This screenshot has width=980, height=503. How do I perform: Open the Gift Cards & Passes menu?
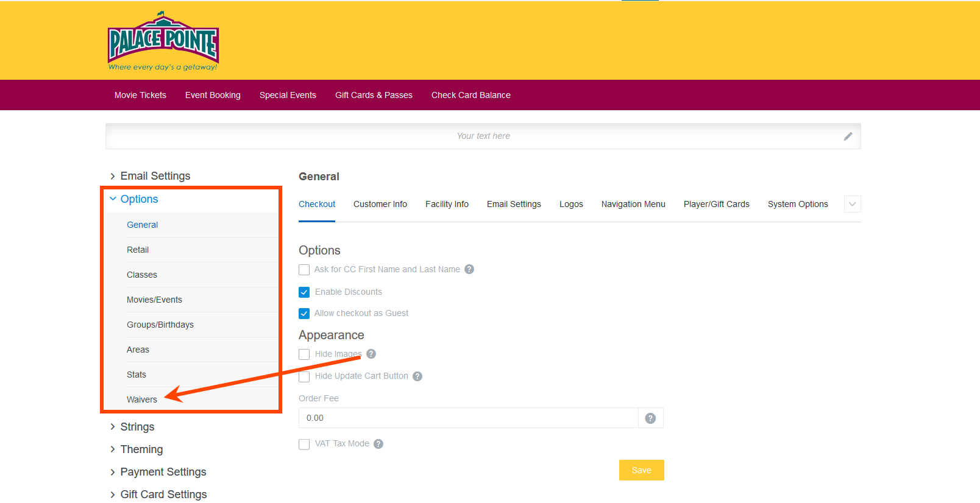(374, 95)
